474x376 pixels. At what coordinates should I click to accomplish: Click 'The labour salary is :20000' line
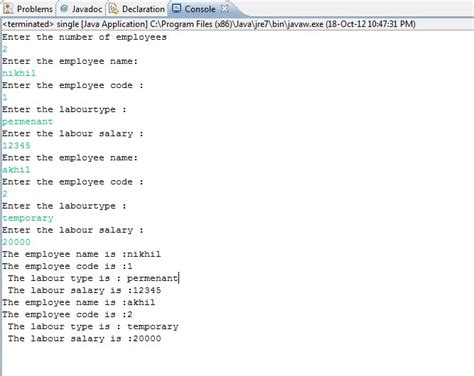[x=84, y=338]
